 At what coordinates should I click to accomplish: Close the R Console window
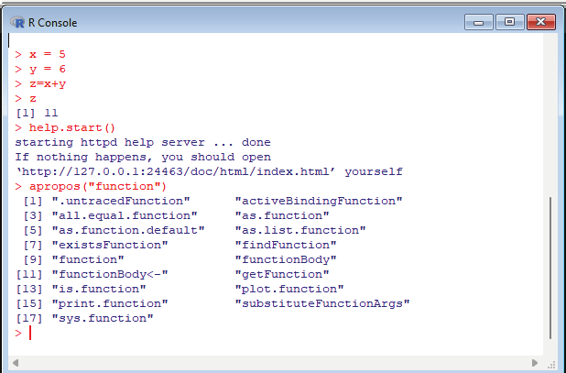point(541,22)
